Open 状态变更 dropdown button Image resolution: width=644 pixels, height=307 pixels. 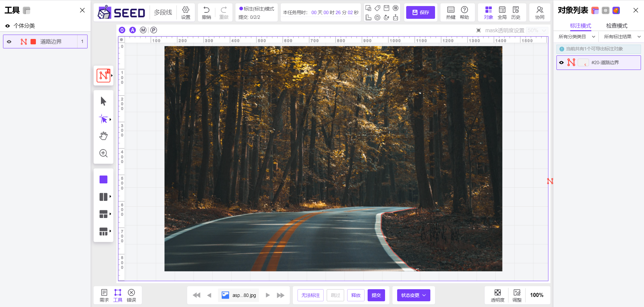(x=414, y=295)
